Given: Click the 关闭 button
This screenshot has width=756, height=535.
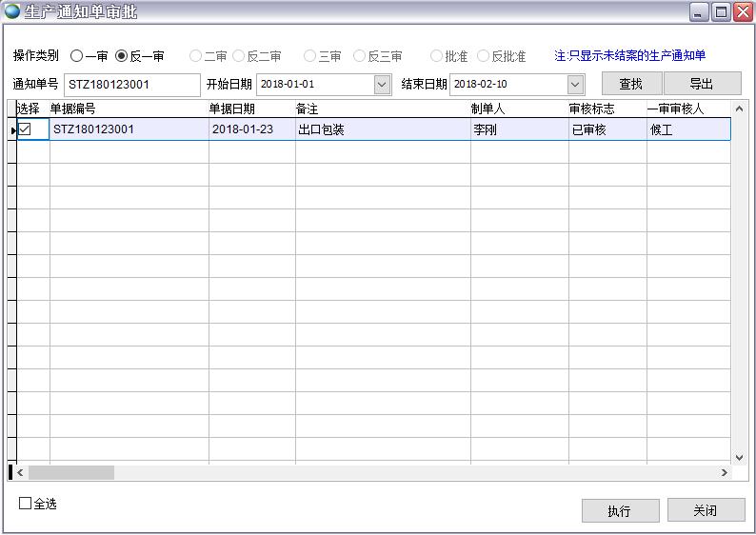Looking at the screenshot, I should click(x=706, y=511).
